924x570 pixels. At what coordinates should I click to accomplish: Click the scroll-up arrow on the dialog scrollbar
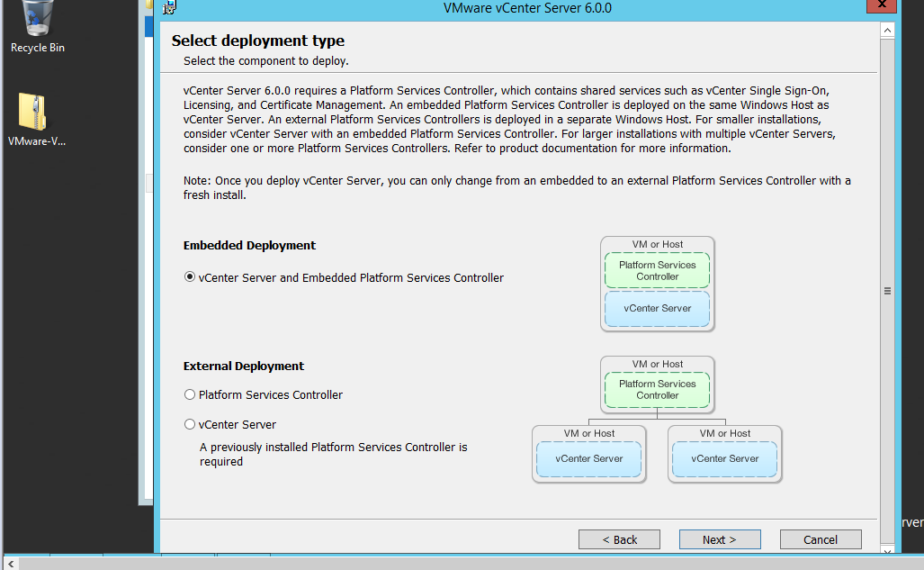click(887, 29)
